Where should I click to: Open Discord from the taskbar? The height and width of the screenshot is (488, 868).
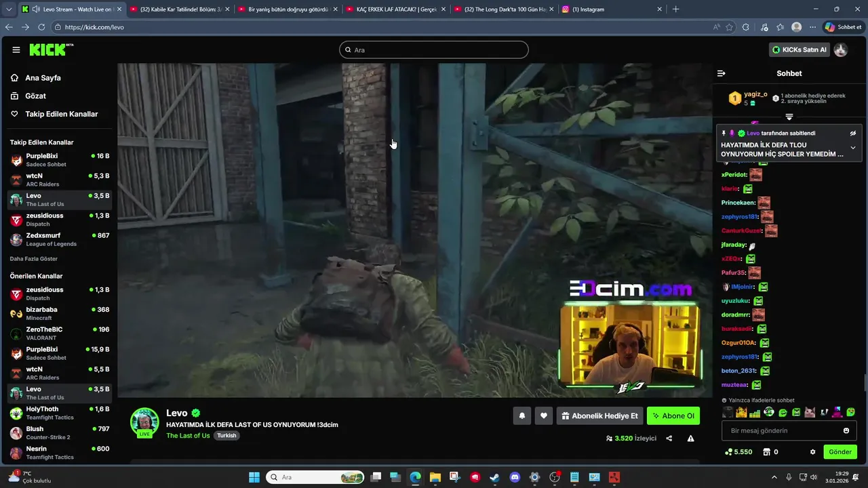click(x=515, y=477)
